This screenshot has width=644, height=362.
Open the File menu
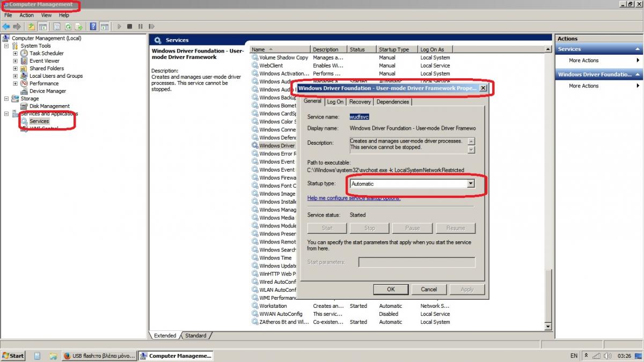(x=8, y=15)
